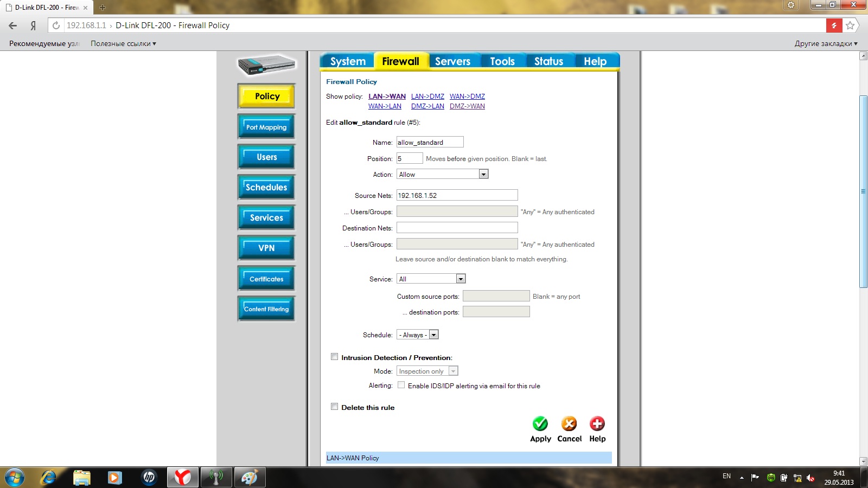Click the green Apply checkmark icon
Screen dimensions: 868x488
coord(540,423)
